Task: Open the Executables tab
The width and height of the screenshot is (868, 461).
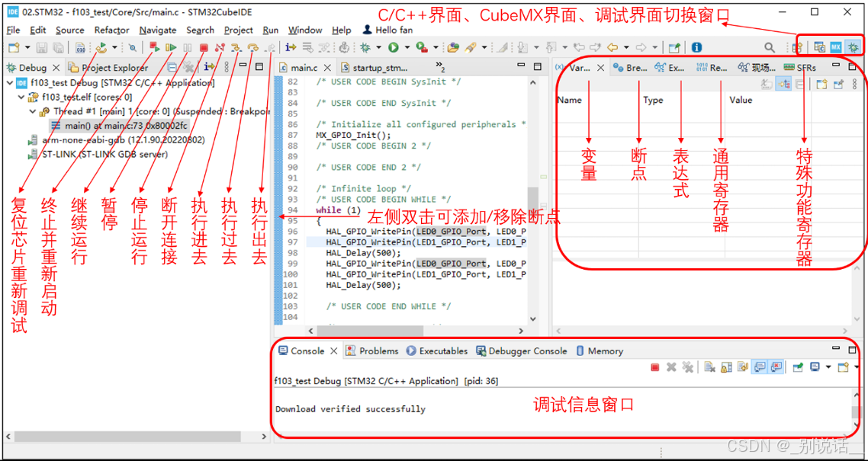Action: tap(437, 351)
